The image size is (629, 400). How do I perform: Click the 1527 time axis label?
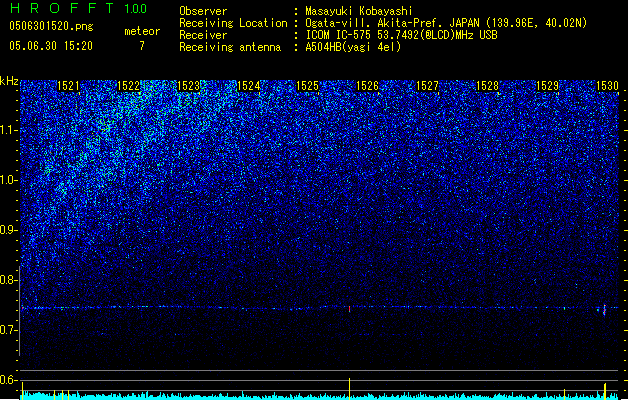pyautogui.click(x=427, y=86)
